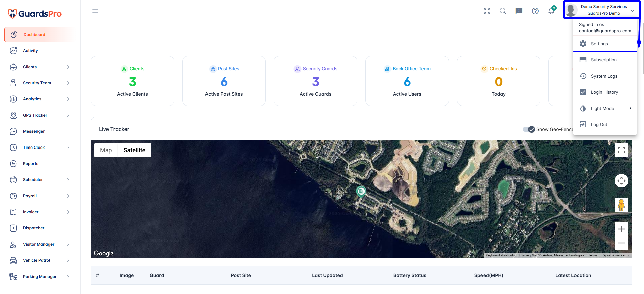The height and width of the screenshot is (294, 644).
Task: Click the Latest Location column header
Action: coord(573,275)
